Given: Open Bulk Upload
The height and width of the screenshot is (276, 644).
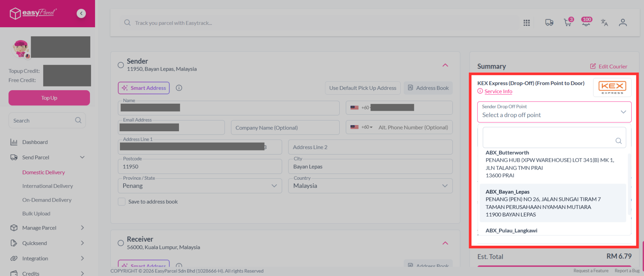Looking at the screenshot, I should [36, 213].
